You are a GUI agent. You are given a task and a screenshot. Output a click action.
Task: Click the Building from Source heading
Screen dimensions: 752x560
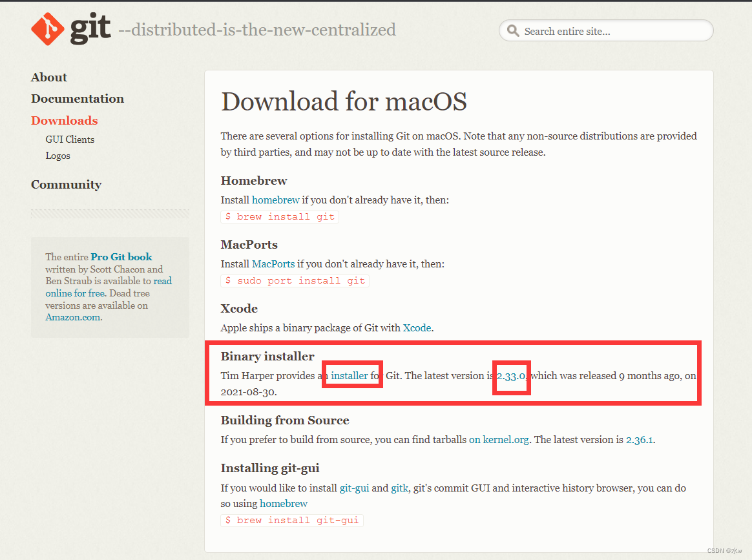(x=285, y=420)
